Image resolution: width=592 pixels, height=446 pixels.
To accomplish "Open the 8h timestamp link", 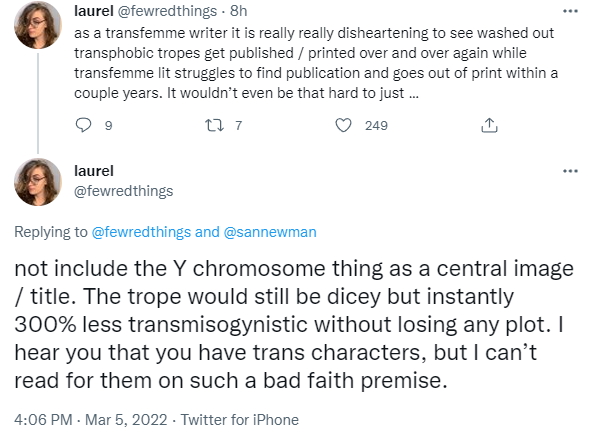I will (239, 11).
